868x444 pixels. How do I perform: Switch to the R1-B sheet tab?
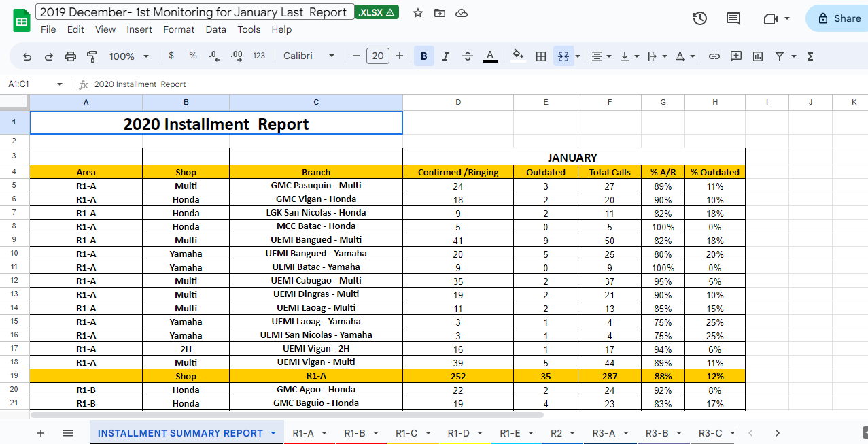coord(355,433)
